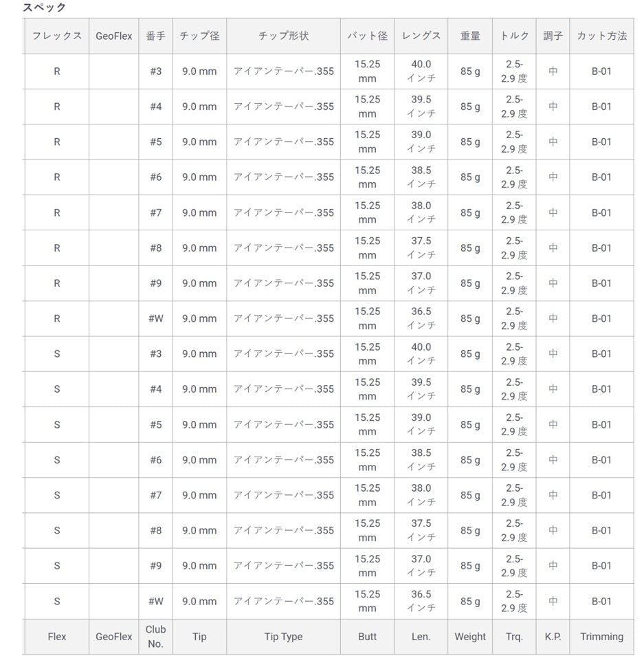Click the 重量 column header
This screenshot has width=644, height=656.
(x=470, y=36)
